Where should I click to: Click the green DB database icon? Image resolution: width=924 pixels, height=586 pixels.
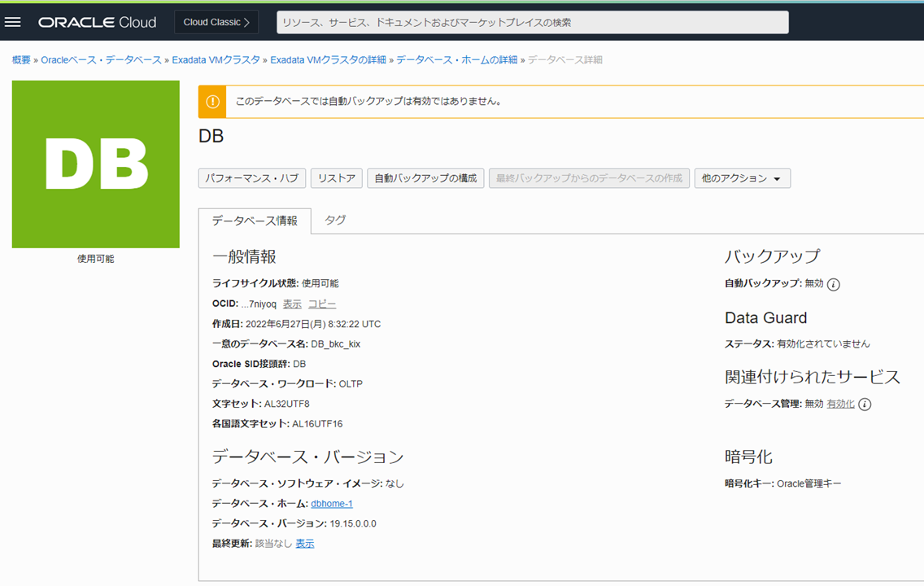[96, 164]
